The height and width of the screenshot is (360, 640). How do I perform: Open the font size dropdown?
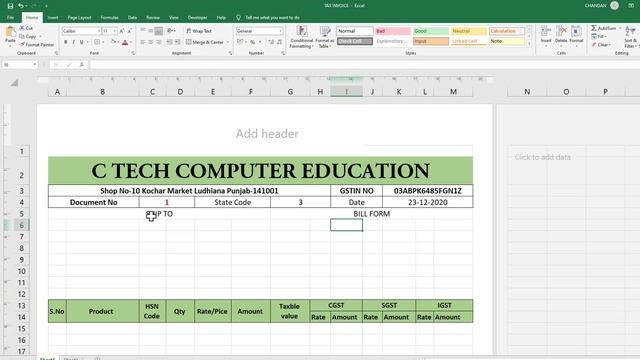[x=115, y=31]
